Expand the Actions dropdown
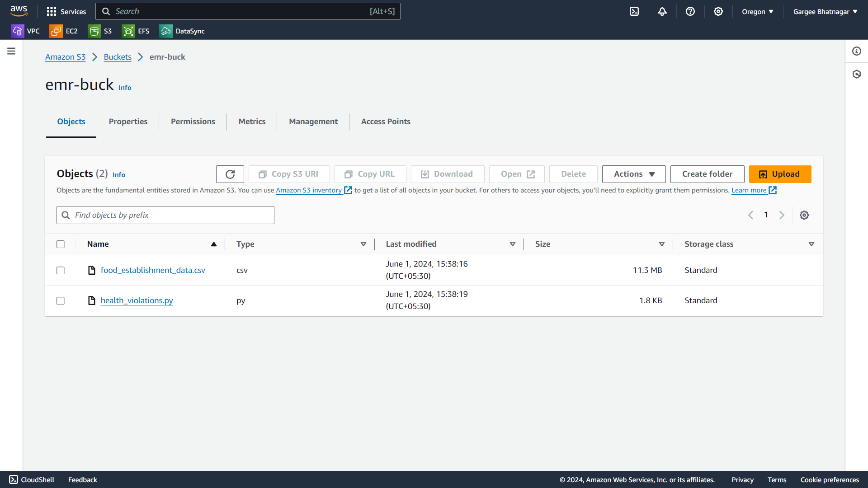Screen dimensions: 868x488 (x=633, y=174)
